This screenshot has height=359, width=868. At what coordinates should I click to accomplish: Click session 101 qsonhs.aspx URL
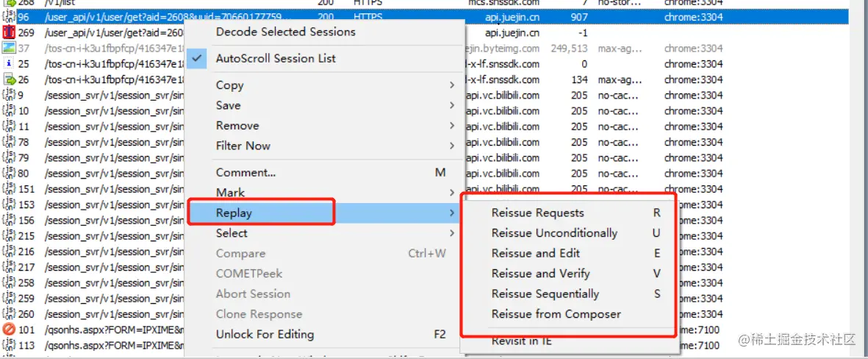(x=114, y=330)
